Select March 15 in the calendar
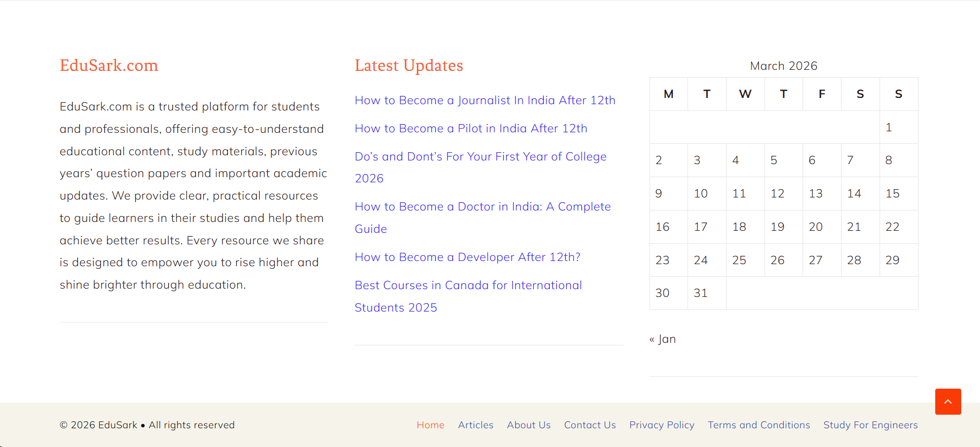 pyautogui.click(x=892, y=194)
